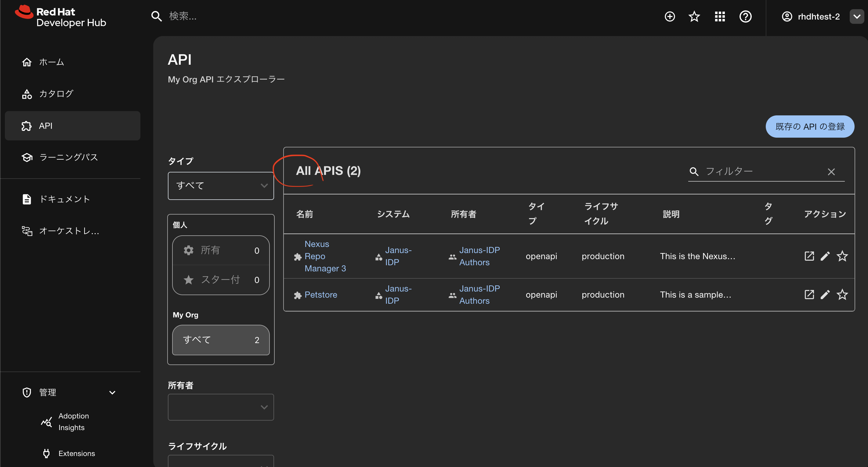This screenshot has height=467, width=868.
Task: Open rhdhtest-2 user profile menu
Action: tap(819, 16)
